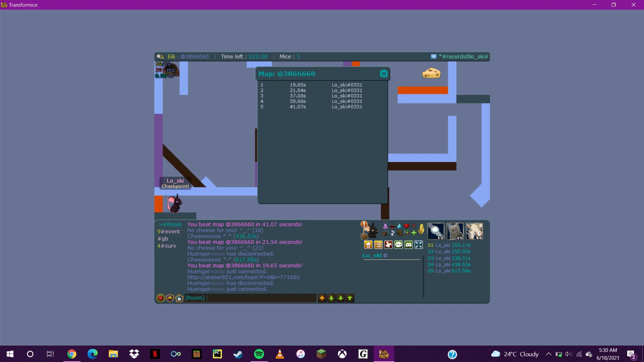Open the report exclamation icon
Image resolution: width=644 pixels, height=362 pixels.
click(x=364, y=224)
